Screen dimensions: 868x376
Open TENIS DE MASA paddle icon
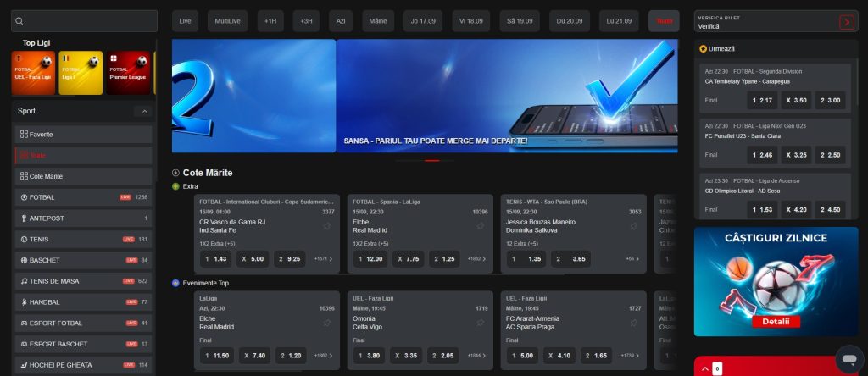click(x=24, y=281)
